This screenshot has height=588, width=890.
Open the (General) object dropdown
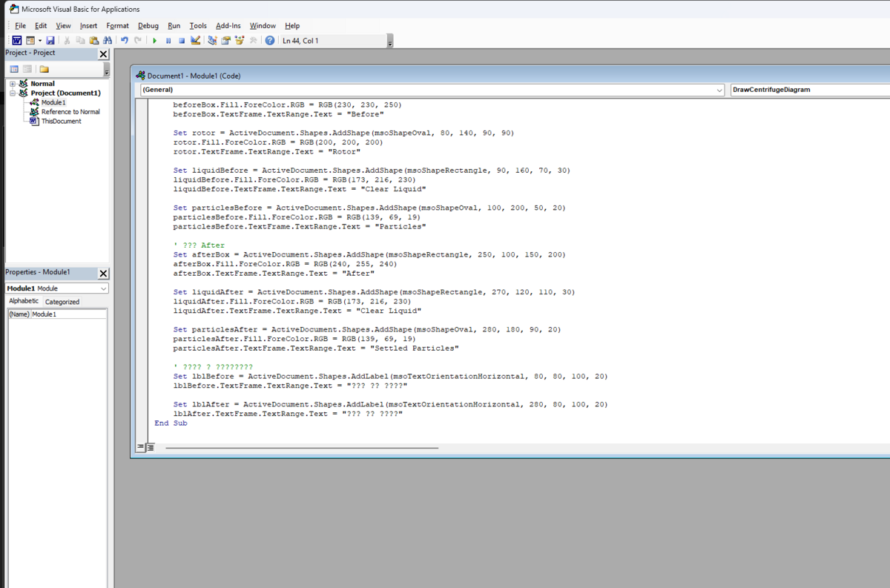pyautogui.click(x=719, y=90)
